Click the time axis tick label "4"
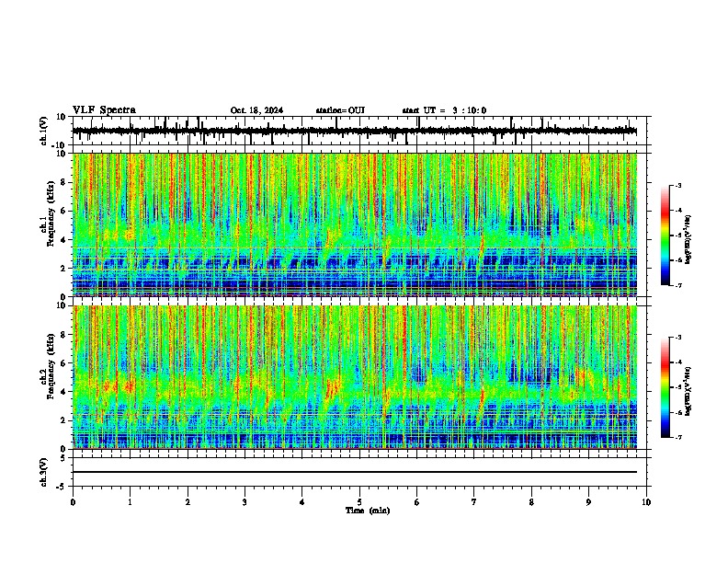 [302, 502]
